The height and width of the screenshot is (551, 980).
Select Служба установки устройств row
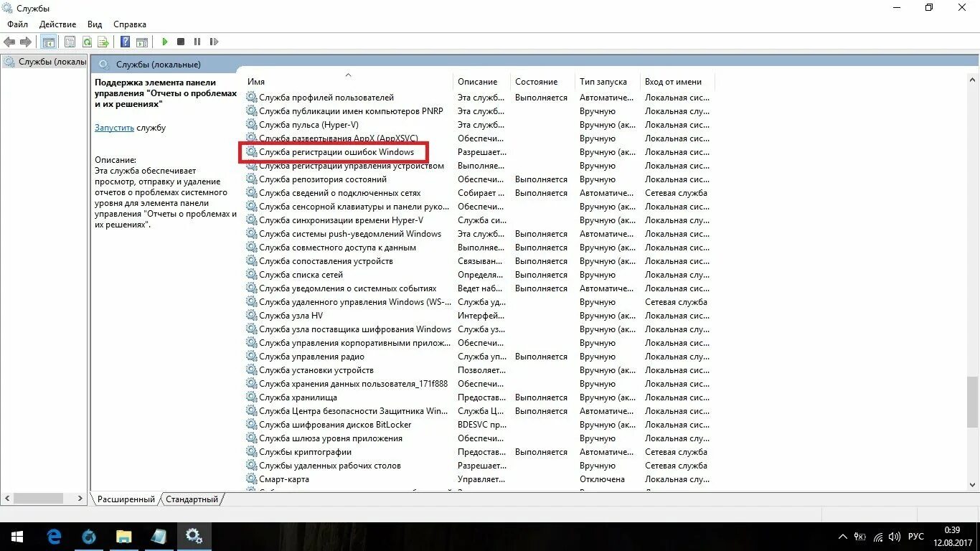(x=479, y=370)
